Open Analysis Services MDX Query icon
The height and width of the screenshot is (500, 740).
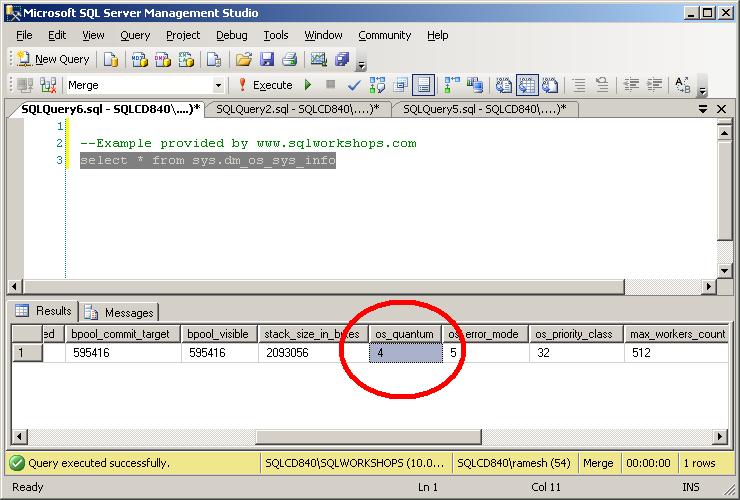pos(139,59)
